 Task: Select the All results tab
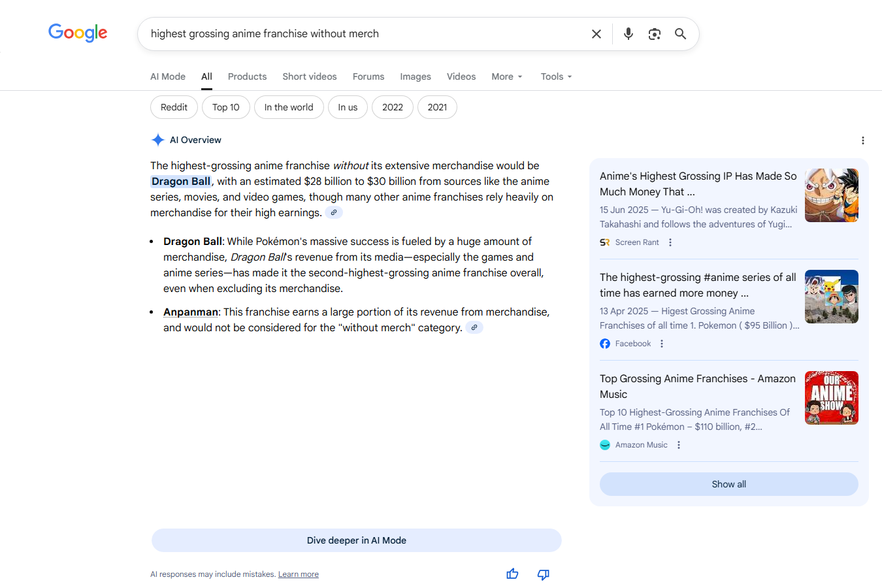[207, 76]
